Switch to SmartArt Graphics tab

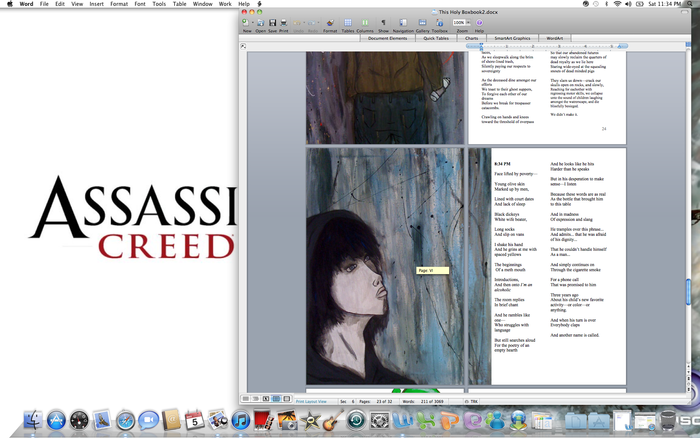pyautogui.click(x=512, y=38)
